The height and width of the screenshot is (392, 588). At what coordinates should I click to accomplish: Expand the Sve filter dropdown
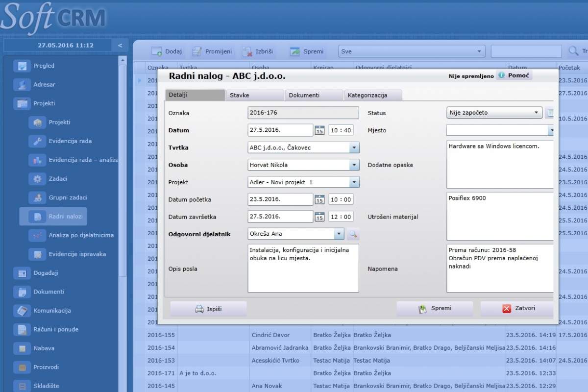click(x=479, y=51)
